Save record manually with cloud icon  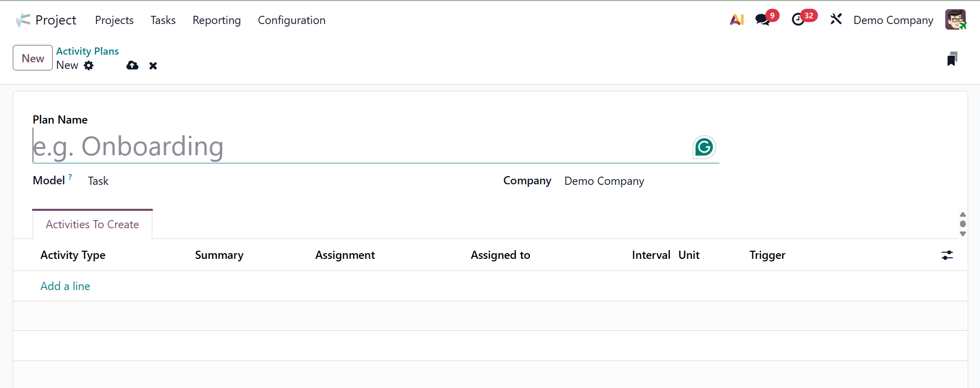(x=132, y=65)
